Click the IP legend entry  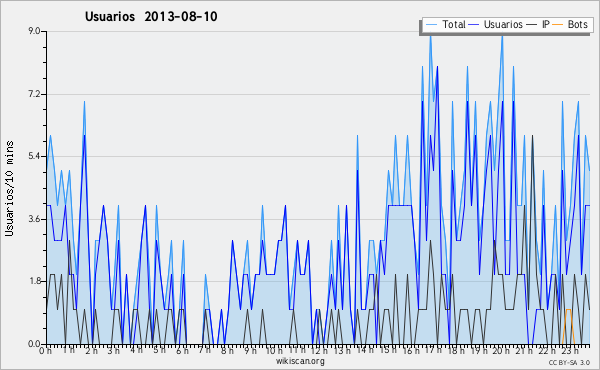[x=538, y=24]
